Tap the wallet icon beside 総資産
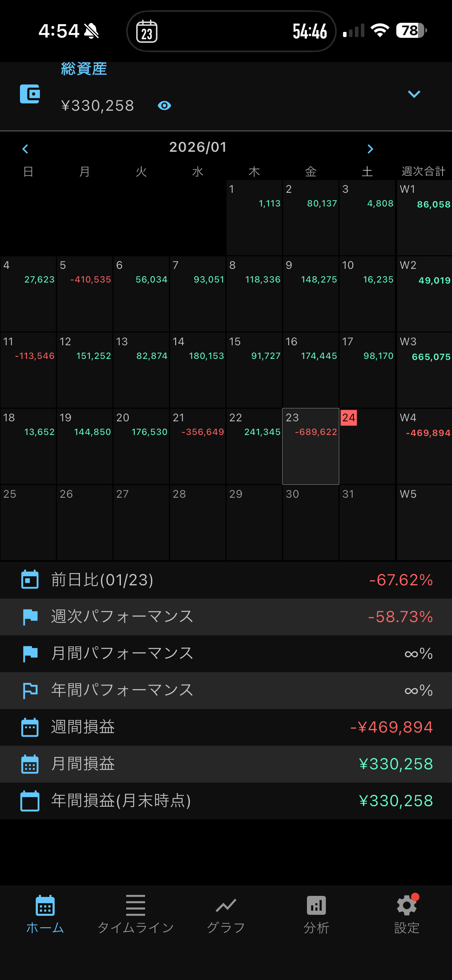This screenshot has width=452, height=980. click(x=30, y=94)
